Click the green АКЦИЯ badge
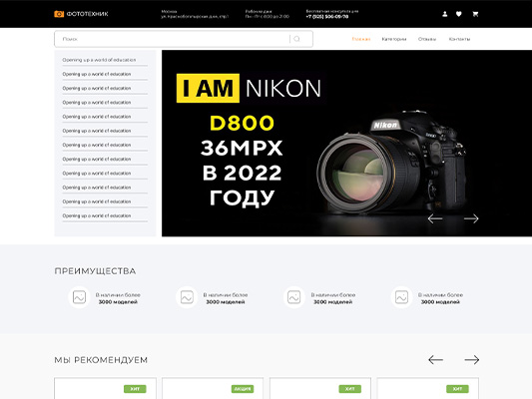The width and height of the screenshot is (532, 399). pos(243,389)
